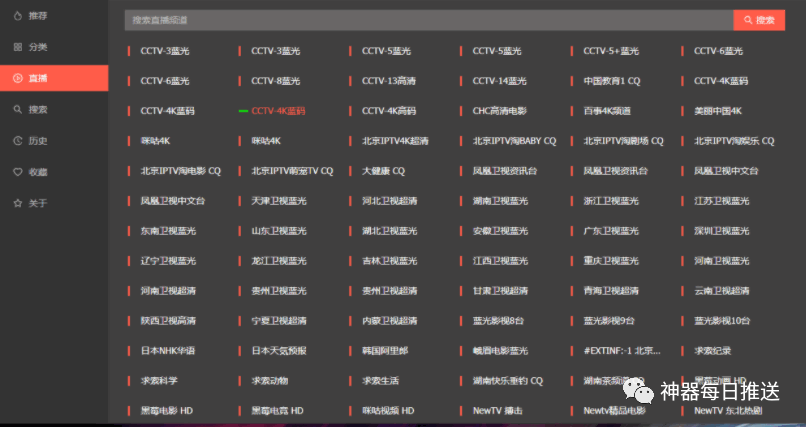Select the 大健康 CQ channel
This screenshot has width=806, height=427.
383,171
